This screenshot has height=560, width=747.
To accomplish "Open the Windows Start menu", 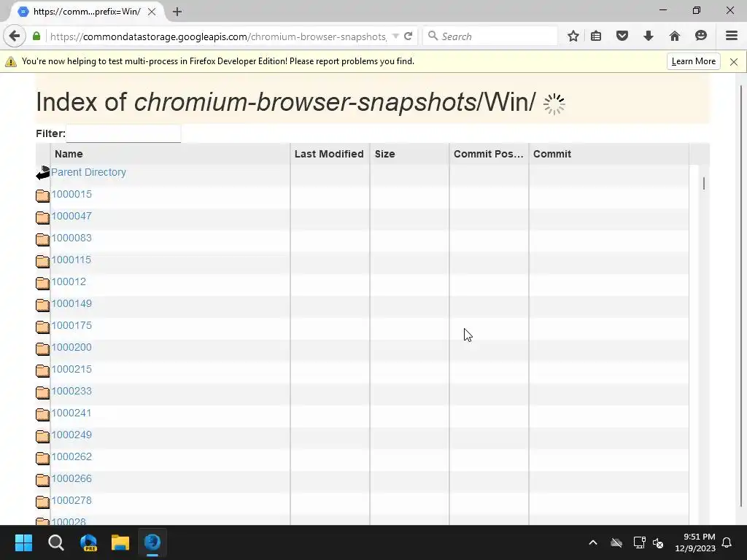I will coord(23,542).
